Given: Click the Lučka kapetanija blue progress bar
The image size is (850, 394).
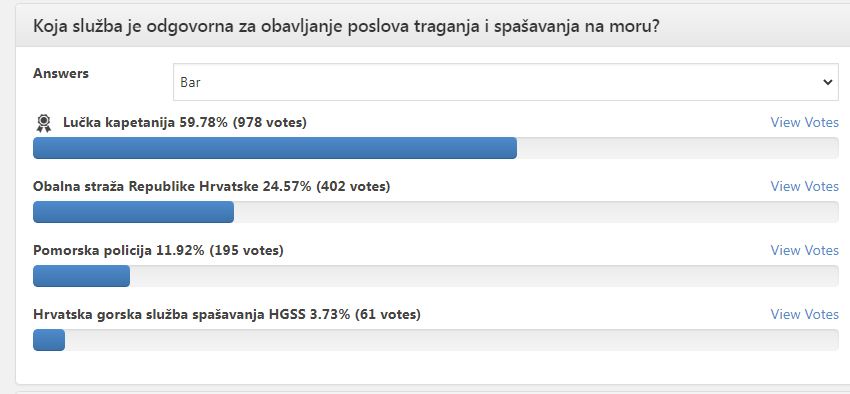Looking at the screenshot, I should click(275, 148).
